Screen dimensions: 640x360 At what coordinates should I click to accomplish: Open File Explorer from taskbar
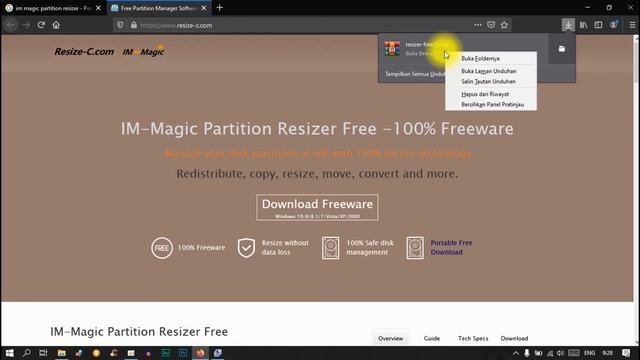click(62, 353)
